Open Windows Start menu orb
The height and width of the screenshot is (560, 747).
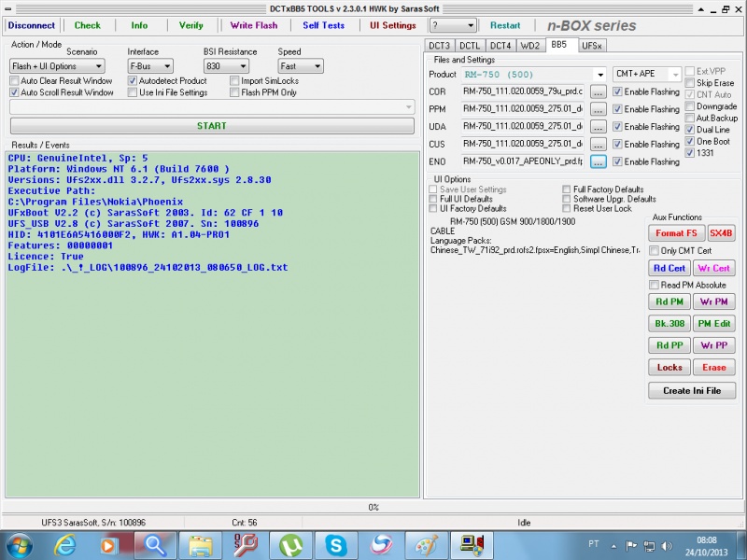click(19, 545)
